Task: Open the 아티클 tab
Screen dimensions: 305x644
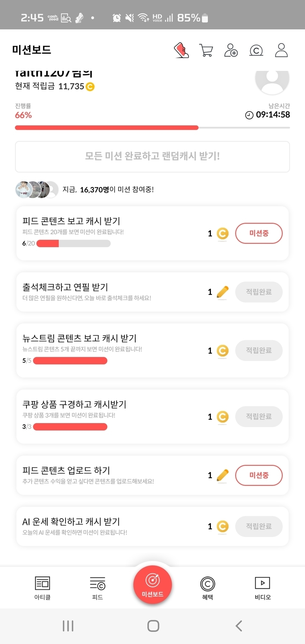Action: [x=42, y=588]
